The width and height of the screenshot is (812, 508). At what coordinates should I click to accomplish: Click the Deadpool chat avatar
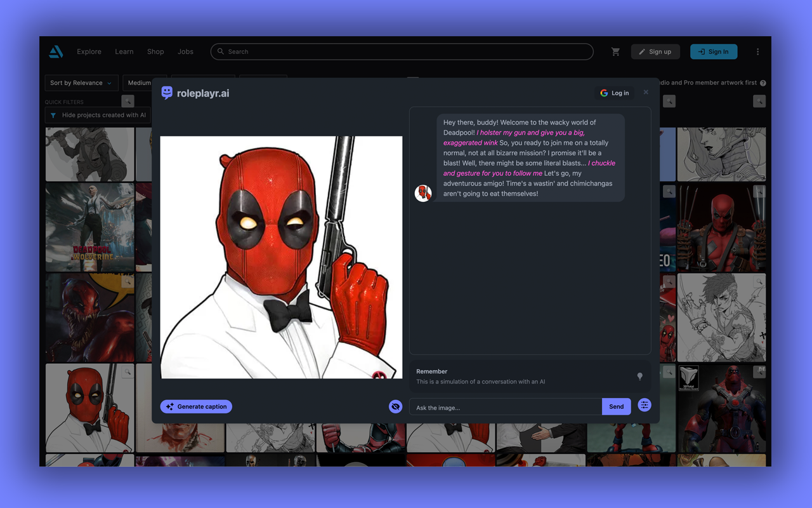pos(423,193)
